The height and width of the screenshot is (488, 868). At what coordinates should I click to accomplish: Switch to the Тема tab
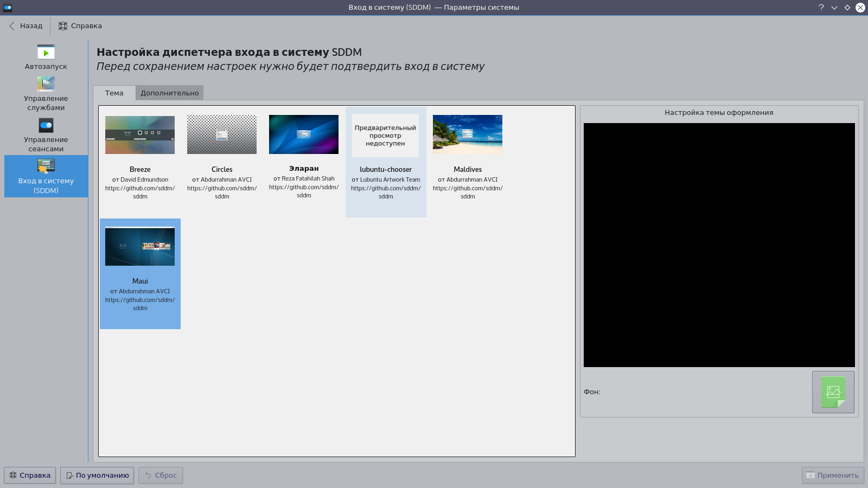[114, 93]
